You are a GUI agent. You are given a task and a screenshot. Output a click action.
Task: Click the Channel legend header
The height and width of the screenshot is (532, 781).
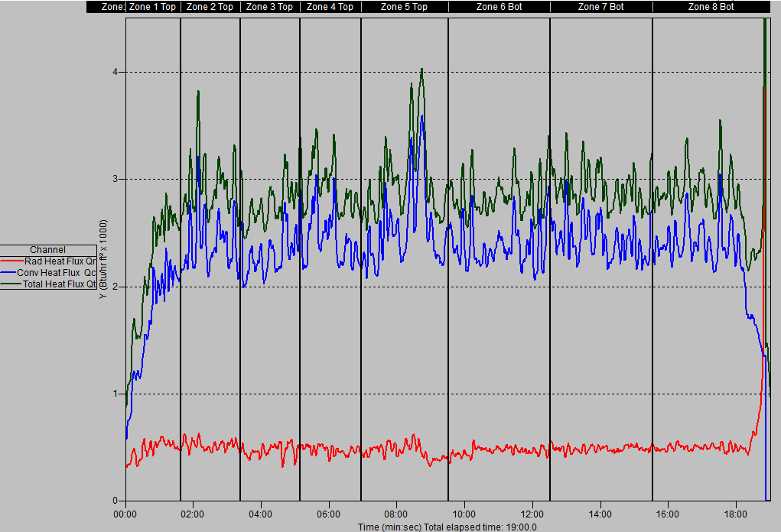click(47, 250)
